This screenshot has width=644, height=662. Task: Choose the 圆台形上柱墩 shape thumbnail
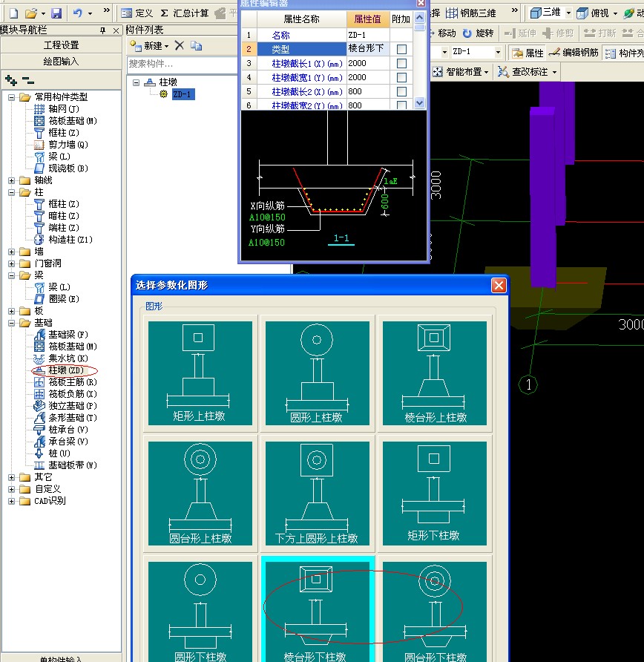(x=200, y=494)
